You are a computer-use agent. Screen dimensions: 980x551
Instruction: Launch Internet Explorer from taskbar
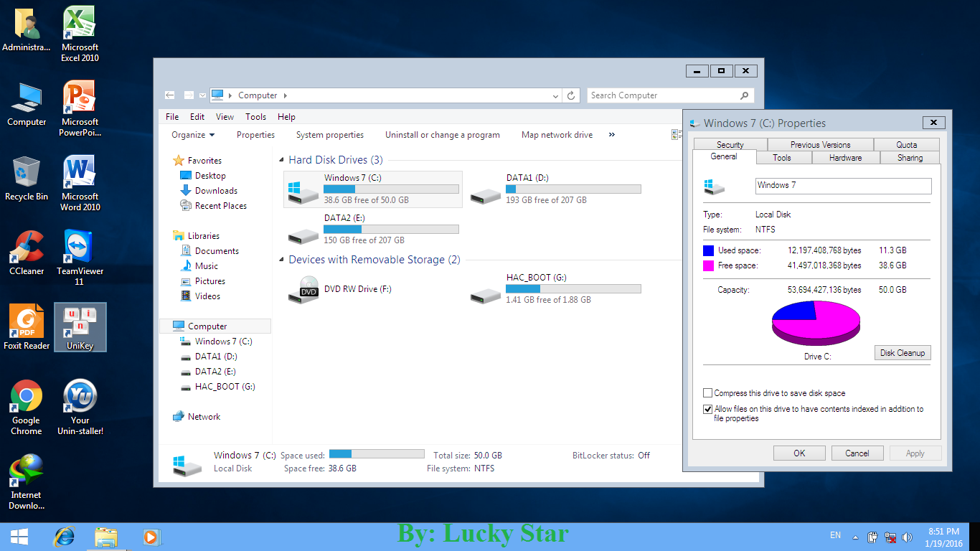[65, 537]
